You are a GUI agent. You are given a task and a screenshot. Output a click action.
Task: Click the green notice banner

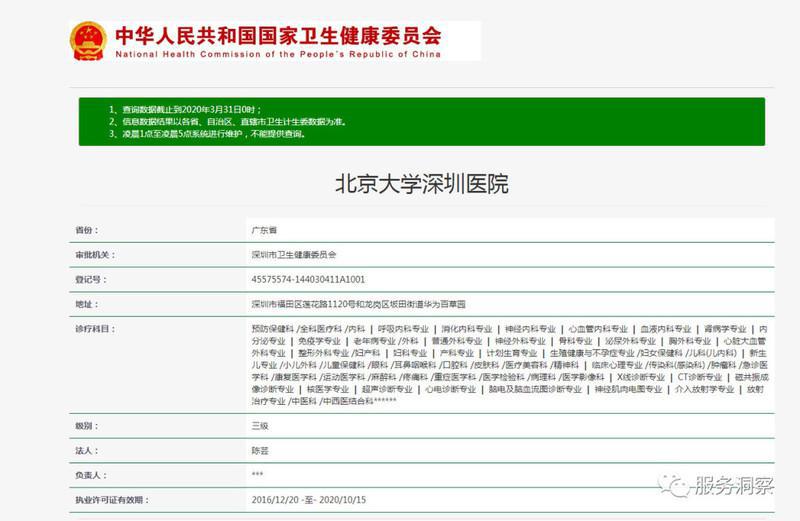(x=421, y=121)
